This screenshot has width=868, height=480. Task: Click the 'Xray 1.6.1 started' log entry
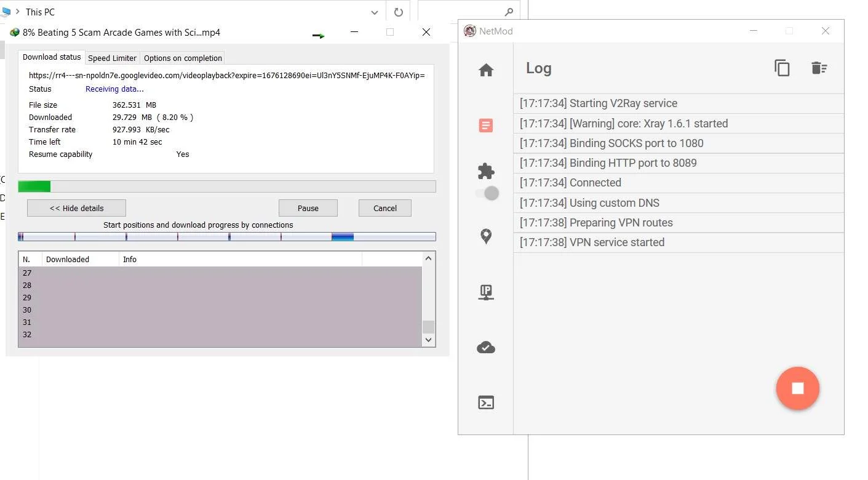679,123
